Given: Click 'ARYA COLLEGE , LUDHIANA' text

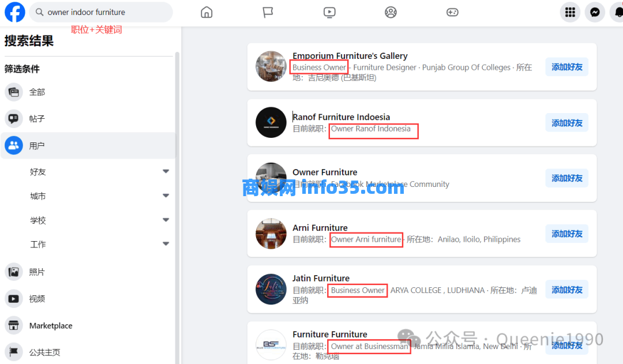Looking at the screenshot, I should point(437,291).
